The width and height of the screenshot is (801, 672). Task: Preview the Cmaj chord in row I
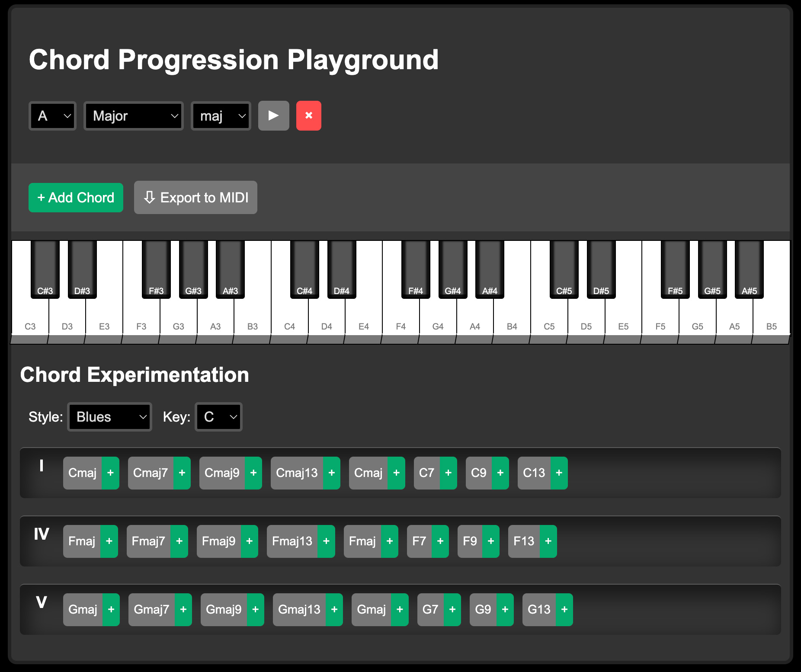pyautogui.click(x=82, y=473)
